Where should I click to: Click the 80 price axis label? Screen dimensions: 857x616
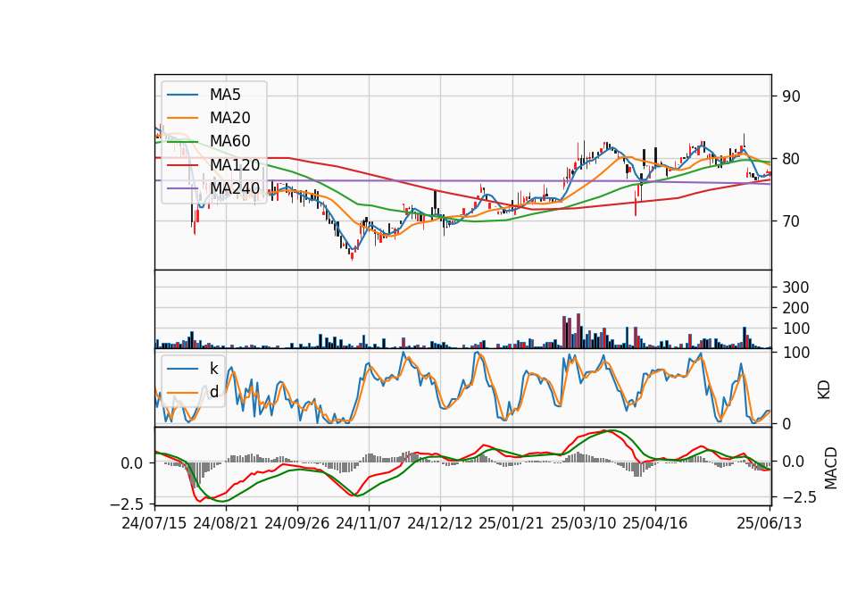tap(791, 159)
